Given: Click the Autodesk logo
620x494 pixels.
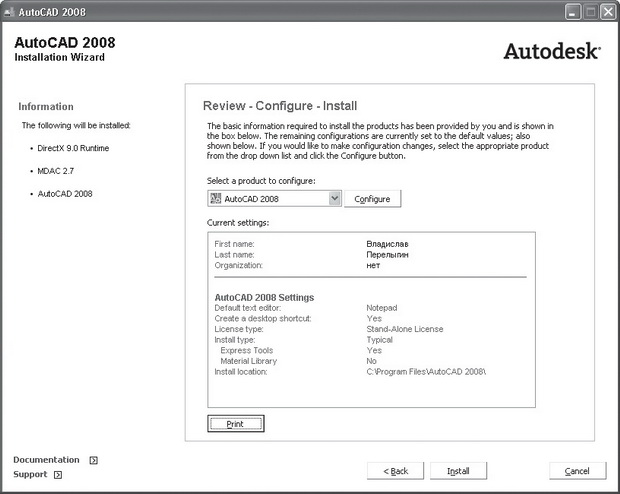Looking at the screenshot, I should (552, 51).
